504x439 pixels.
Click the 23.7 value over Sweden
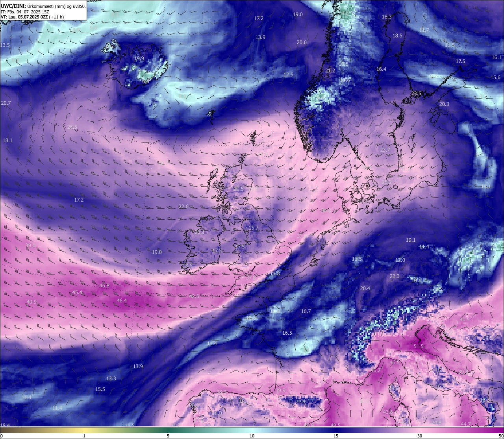385,150
